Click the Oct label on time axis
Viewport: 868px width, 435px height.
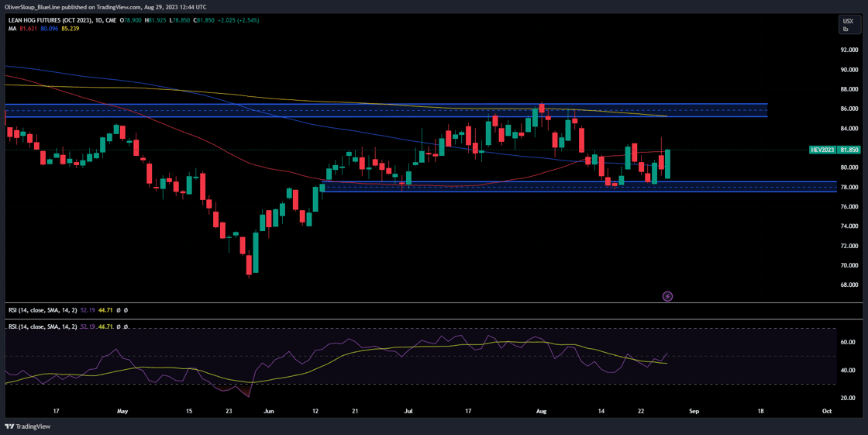tap(827, 411)
